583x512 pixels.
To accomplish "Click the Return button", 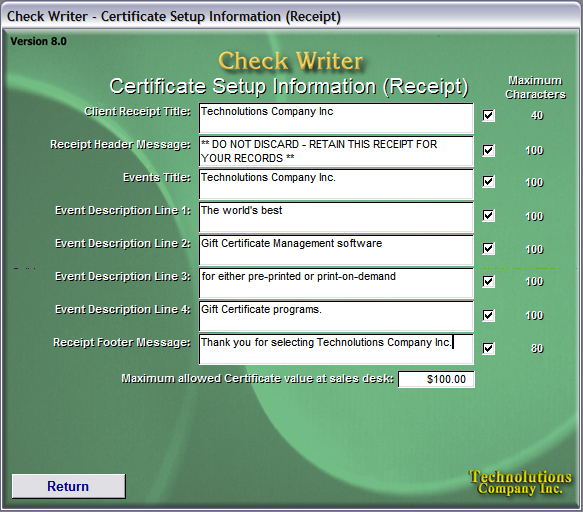I will point(68,486).
